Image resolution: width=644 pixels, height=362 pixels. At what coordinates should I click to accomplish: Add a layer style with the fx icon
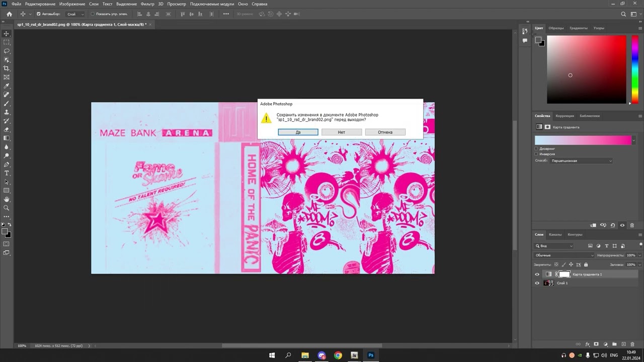[588, 344]
